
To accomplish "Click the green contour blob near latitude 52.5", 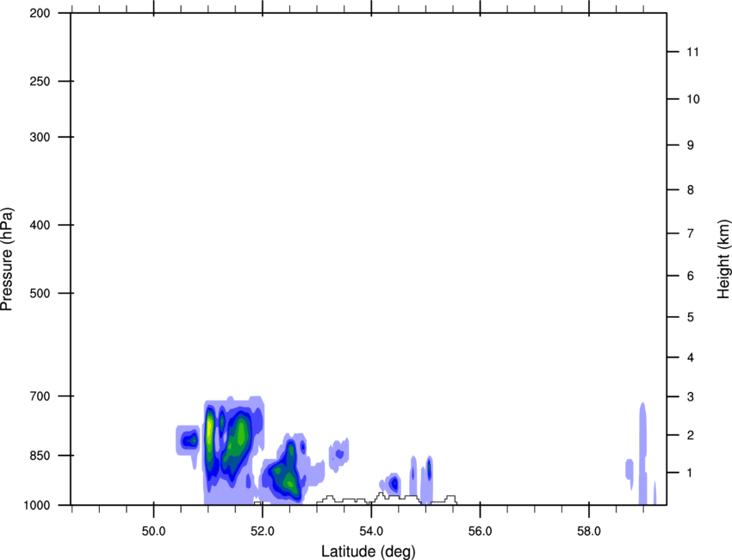I will pos(285,474).
